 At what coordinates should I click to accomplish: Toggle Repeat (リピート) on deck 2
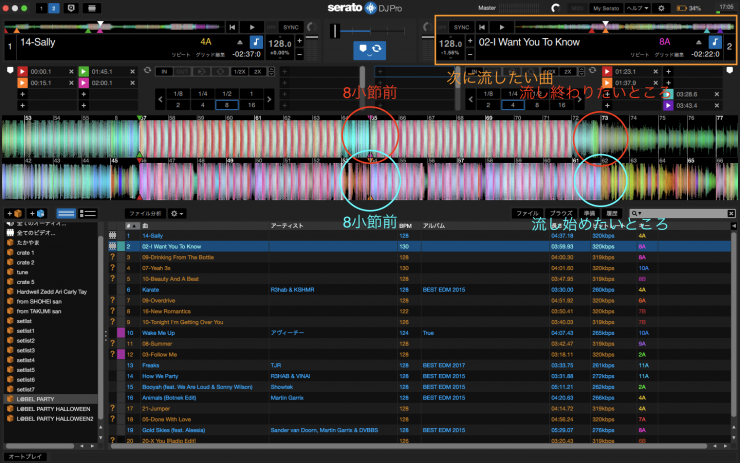[639, 55]
